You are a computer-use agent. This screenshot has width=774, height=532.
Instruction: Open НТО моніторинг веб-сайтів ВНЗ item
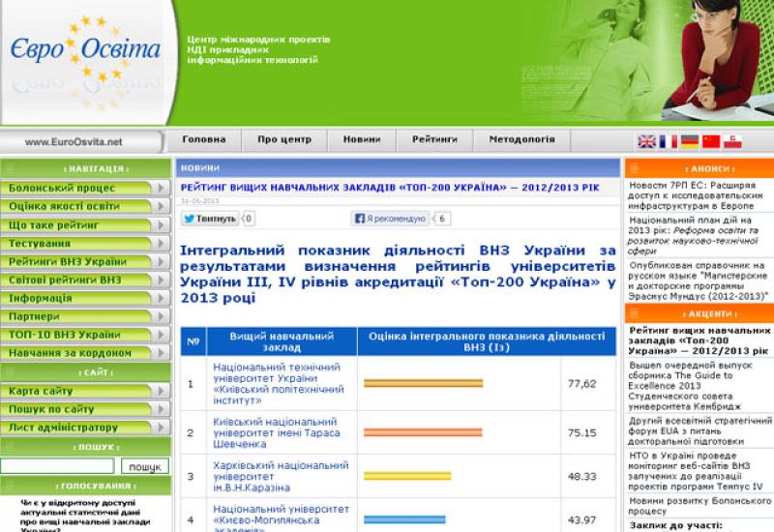pyautogui.click(x=696, y=471)
